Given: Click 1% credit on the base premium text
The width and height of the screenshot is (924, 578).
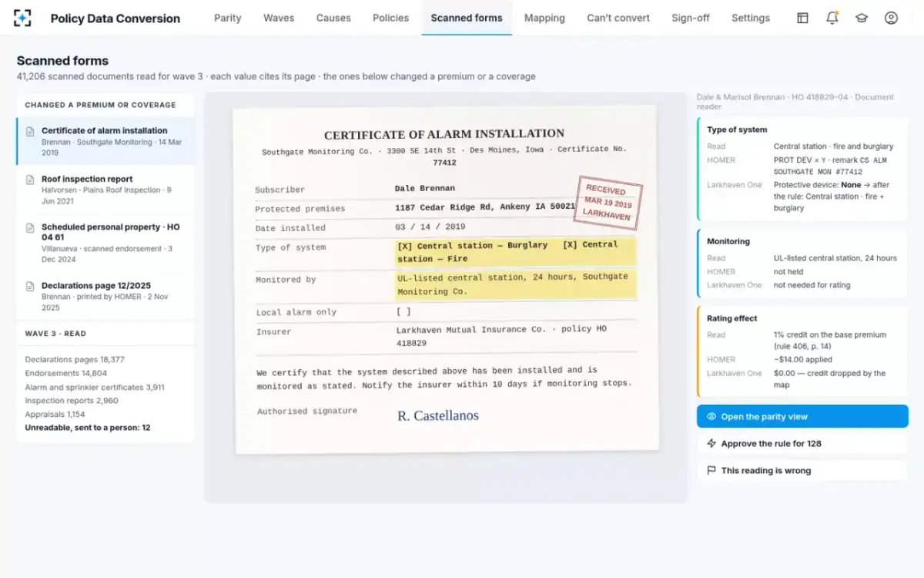Looking at the screenshot, I should (x=830, y=341).
